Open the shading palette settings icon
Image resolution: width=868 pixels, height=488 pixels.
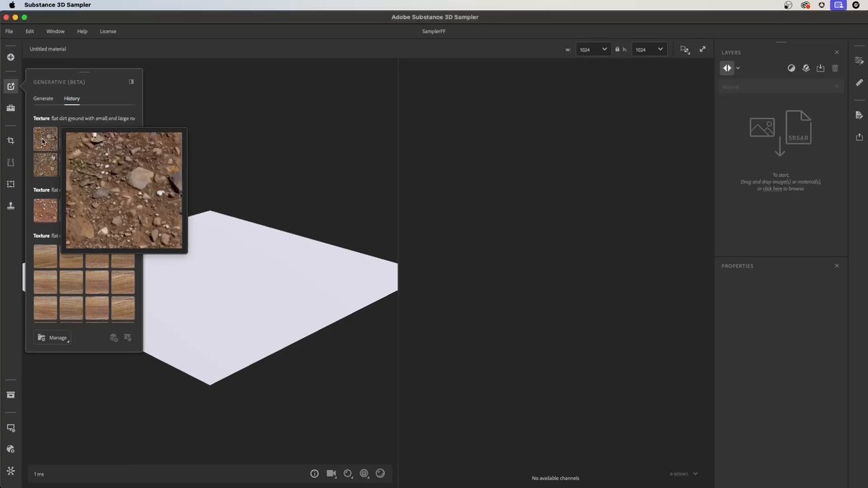(x=11, y=449)
